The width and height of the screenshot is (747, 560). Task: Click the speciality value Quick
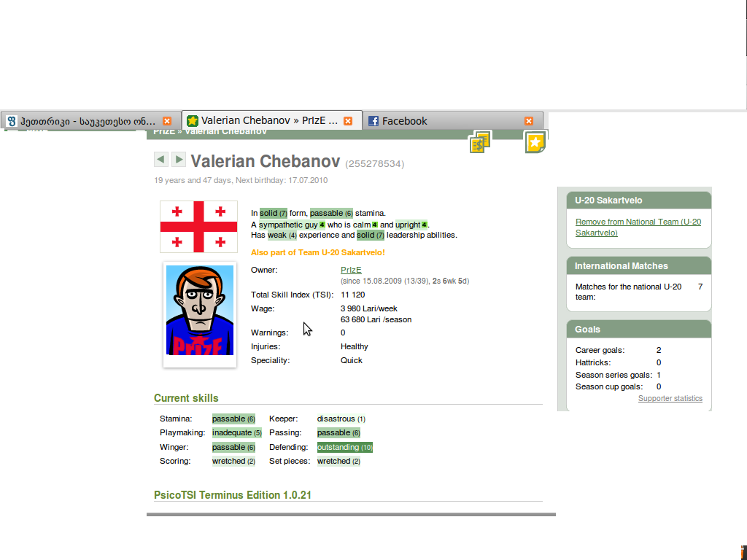pyautogui.click(x=351, y=360)
